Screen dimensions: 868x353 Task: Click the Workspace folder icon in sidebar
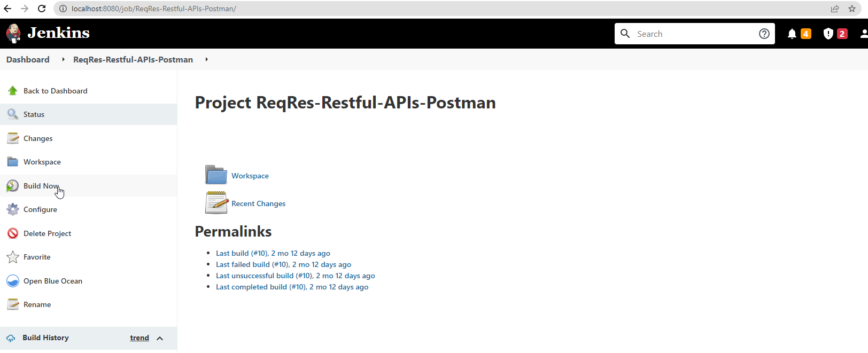(13, 162)
